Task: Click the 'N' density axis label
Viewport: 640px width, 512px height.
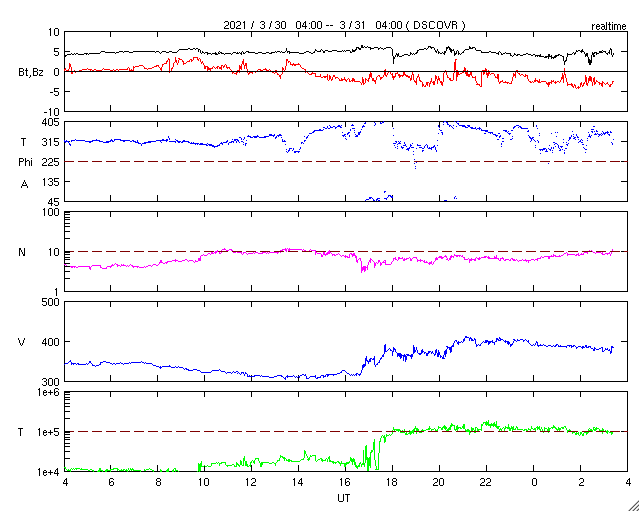Action: tap(22, 252)
